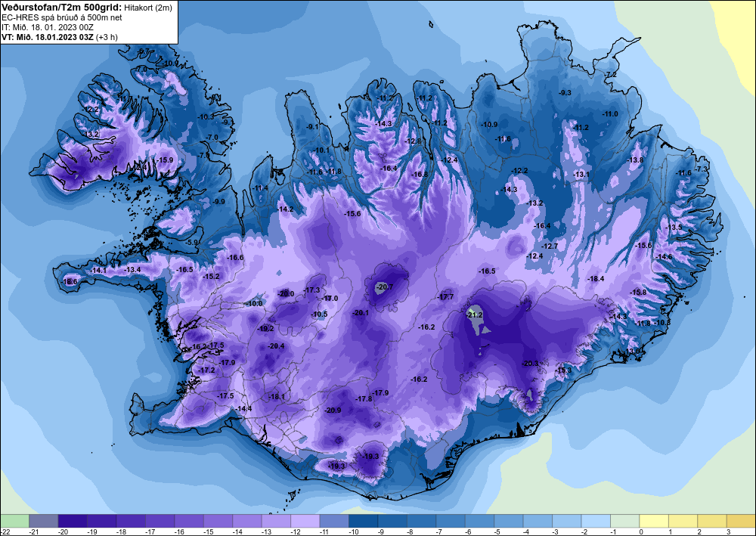Click the -17.3 temperature label
This screenshot has height=536, width=756.
coord(312,290)
